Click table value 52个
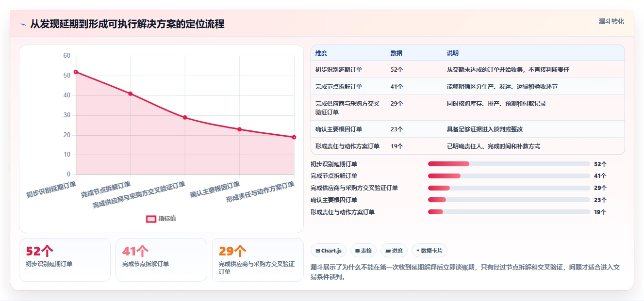This screenshot has height=301, width=644. [x=397, y=70]
